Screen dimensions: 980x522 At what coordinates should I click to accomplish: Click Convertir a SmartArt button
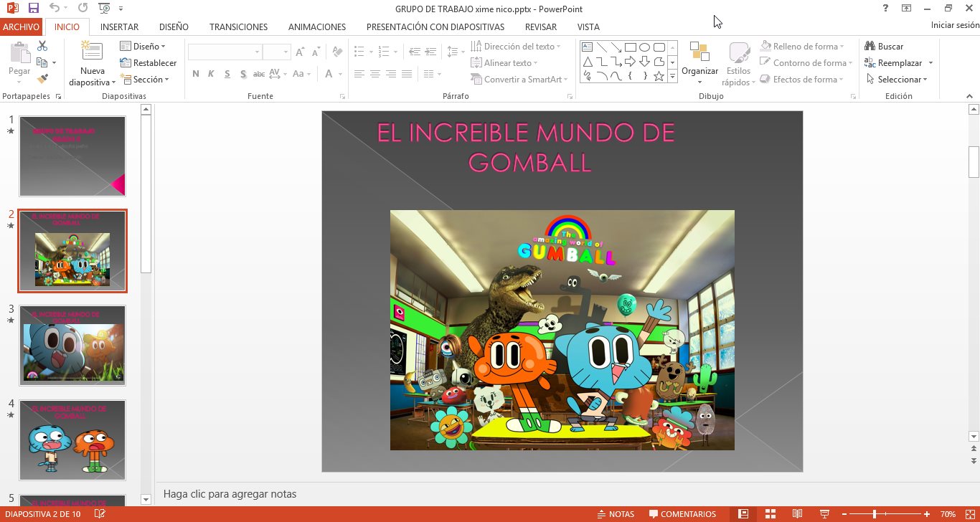pos(519,79)
